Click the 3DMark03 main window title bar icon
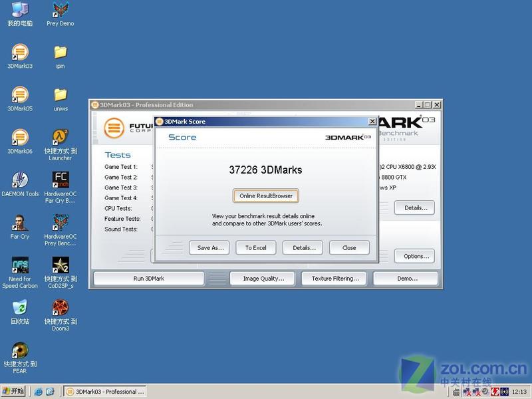532x399 pixels. point(95,105)
